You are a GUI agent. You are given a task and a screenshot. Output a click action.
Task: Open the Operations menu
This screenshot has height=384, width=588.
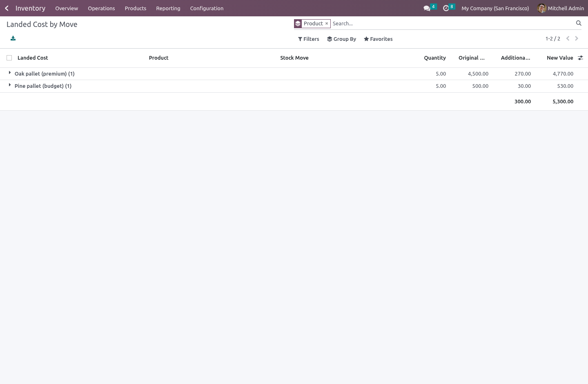pyautogui.click(x=101, y=8)
